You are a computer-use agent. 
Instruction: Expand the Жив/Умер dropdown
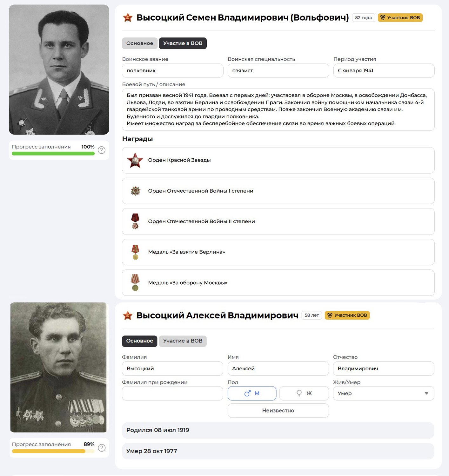(384, 393)
